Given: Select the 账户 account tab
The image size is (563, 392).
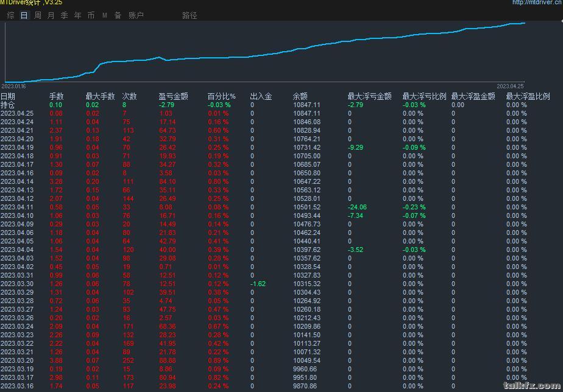Looking at the screenshot, I should click(x=136, y=15).
